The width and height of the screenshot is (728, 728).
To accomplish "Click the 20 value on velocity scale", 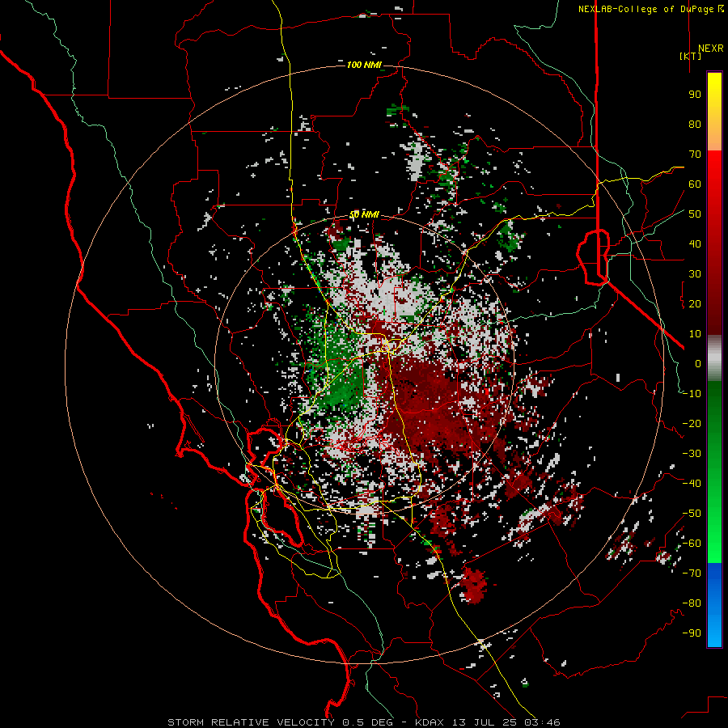I will (x=695, y=303).
